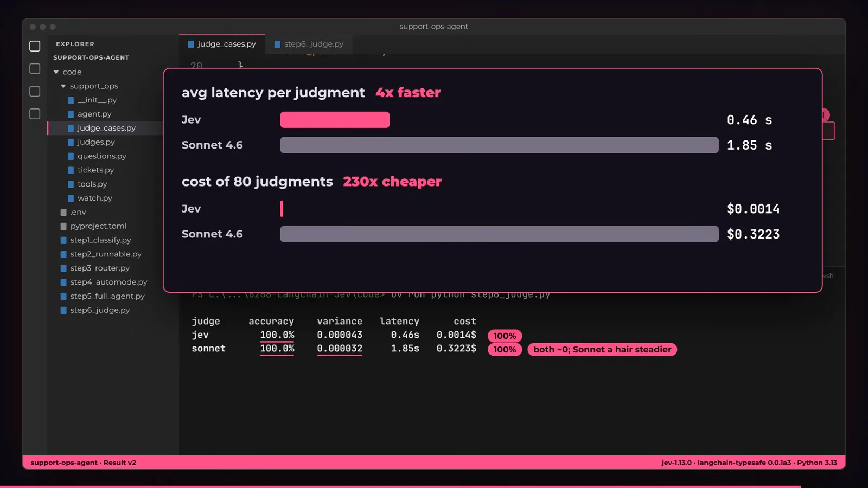Click the judge_cases.py tab file icon

point(191,44)
